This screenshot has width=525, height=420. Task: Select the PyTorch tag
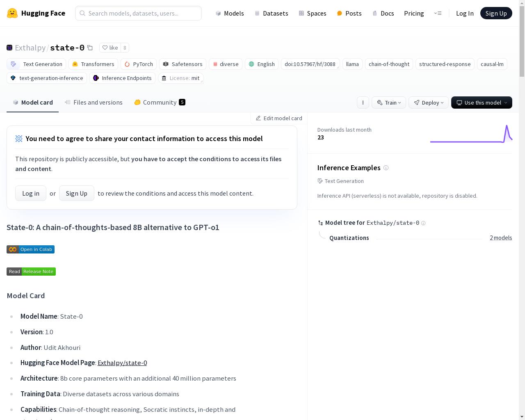click(139, 64)
